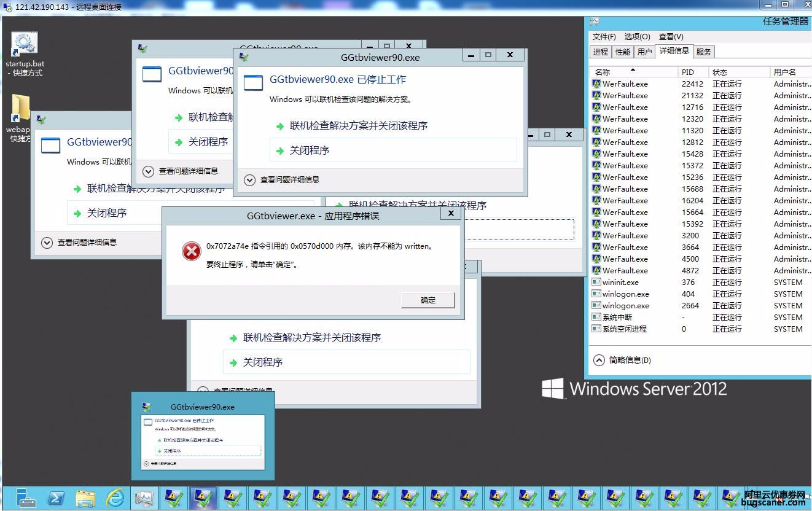This screenshot has height=511, width=812.
Task: Click the 系统中断 process icon
Action: click(596, 318)
